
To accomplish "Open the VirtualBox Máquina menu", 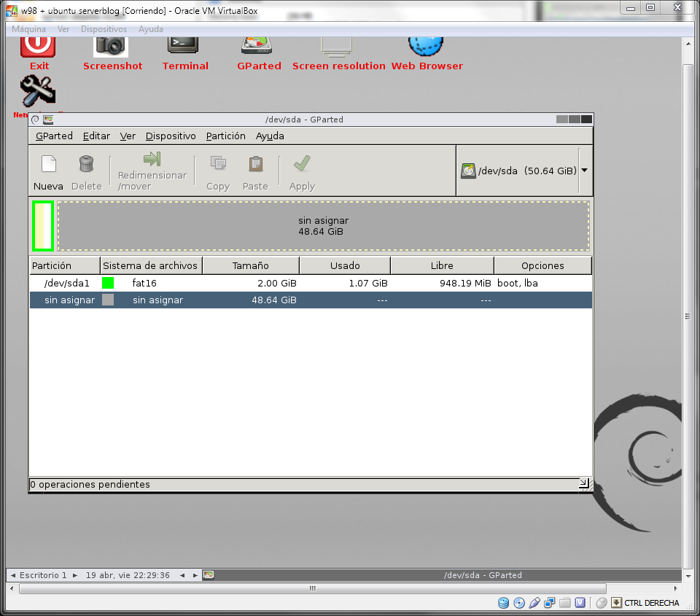I will pyautogui.click(x=28, y=29).
